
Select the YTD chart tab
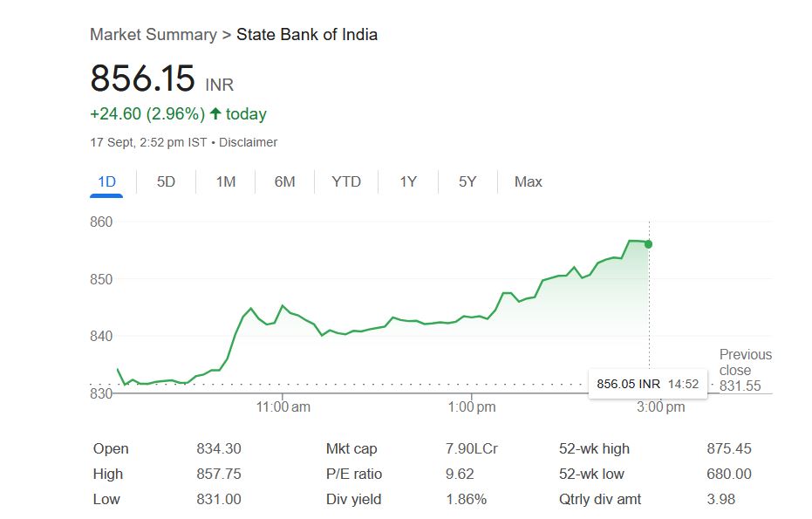pyautogui.click(x=346, y=181)
